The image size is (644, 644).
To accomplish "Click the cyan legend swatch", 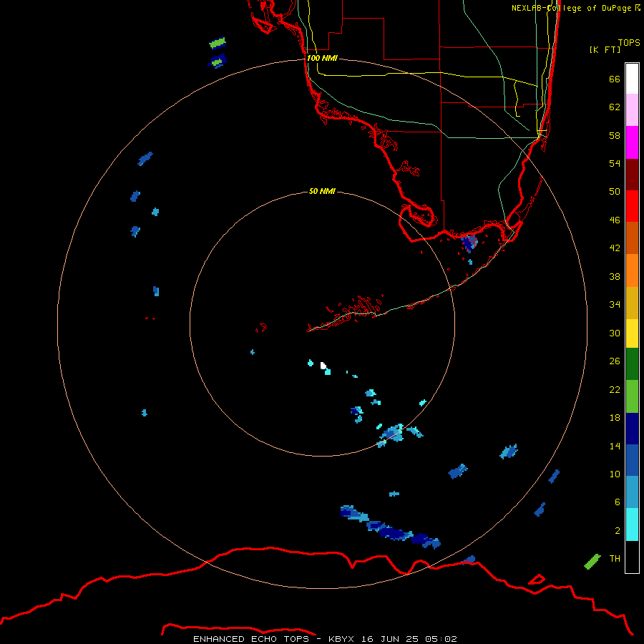I will pos(632,525).
